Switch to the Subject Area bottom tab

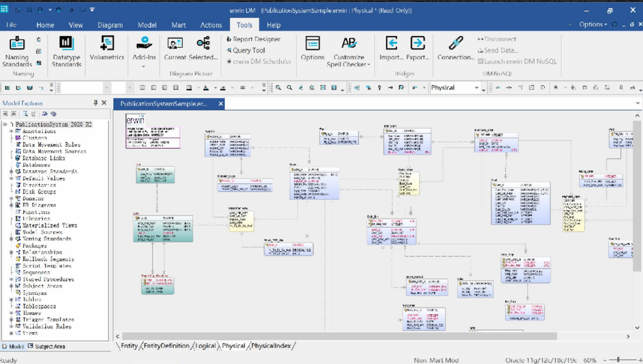(x=46, y=346)
